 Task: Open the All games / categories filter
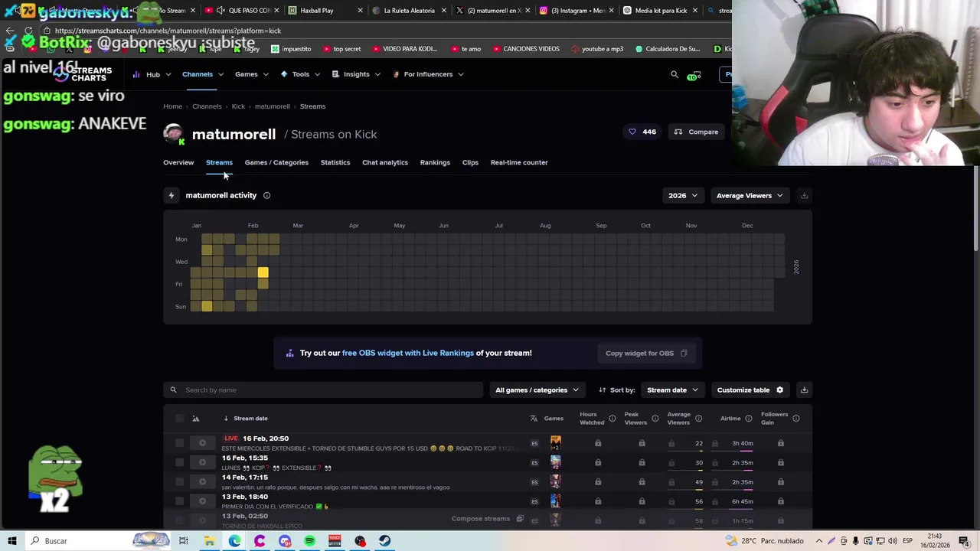[537, 390]
